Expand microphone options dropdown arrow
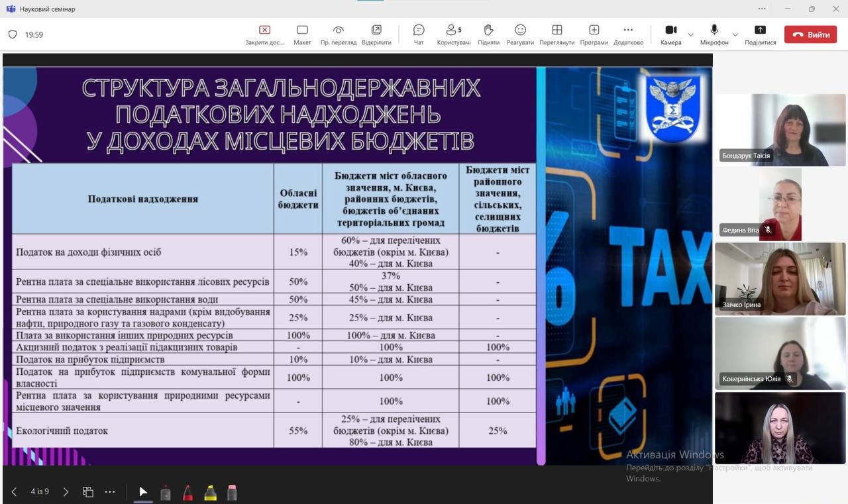This screenshot has width=848, height=504. [x=735, y=34]
